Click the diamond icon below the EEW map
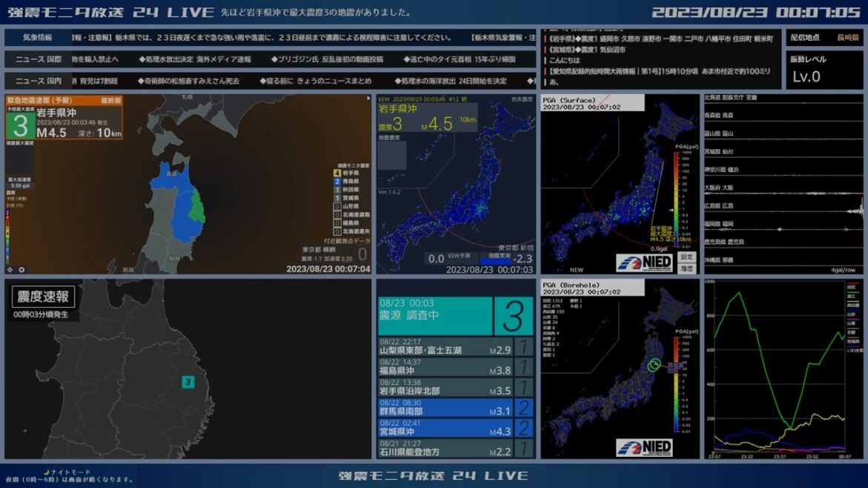The image size is (868, 488). tap(10, 270)
